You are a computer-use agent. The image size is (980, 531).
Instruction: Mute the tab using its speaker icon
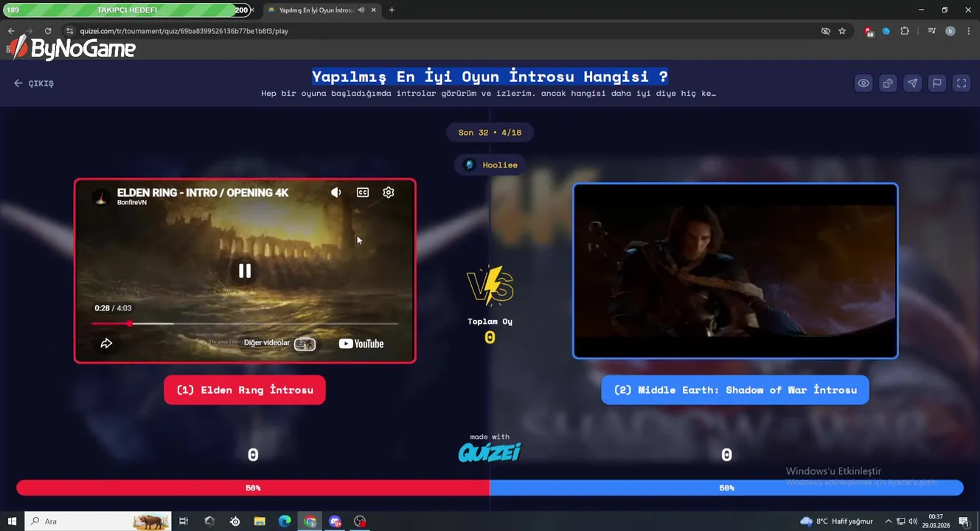coord(361,10)
